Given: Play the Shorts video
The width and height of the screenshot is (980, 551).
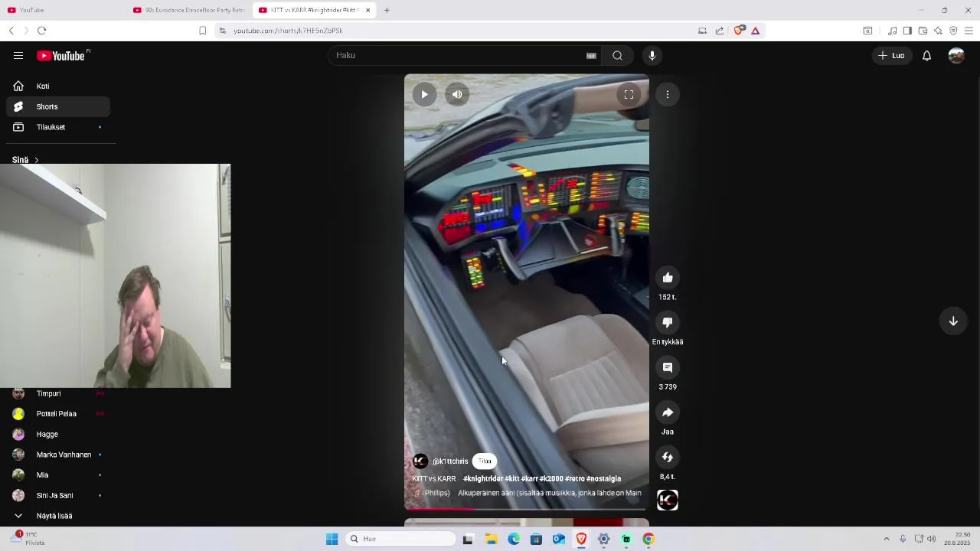Looking at the screenshot, I should pyautogui.click(x=424, y=95).
